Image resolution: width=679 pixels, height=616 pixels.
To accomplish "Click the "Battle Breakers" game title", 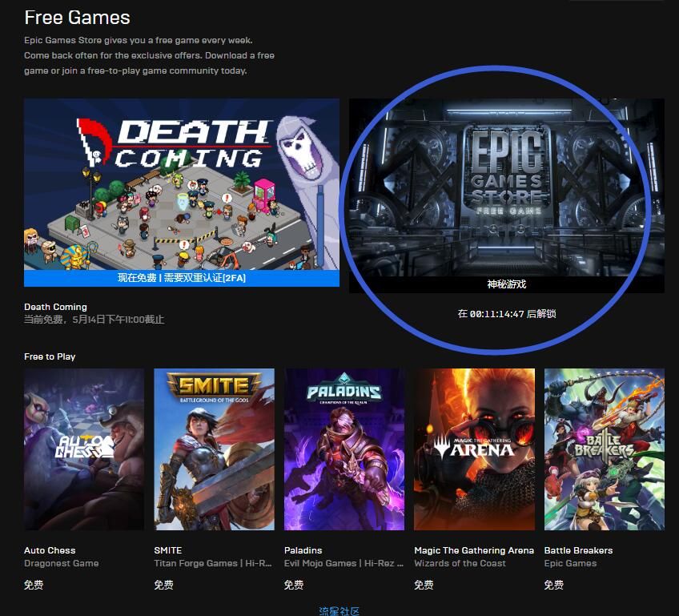I will (579, 550).
